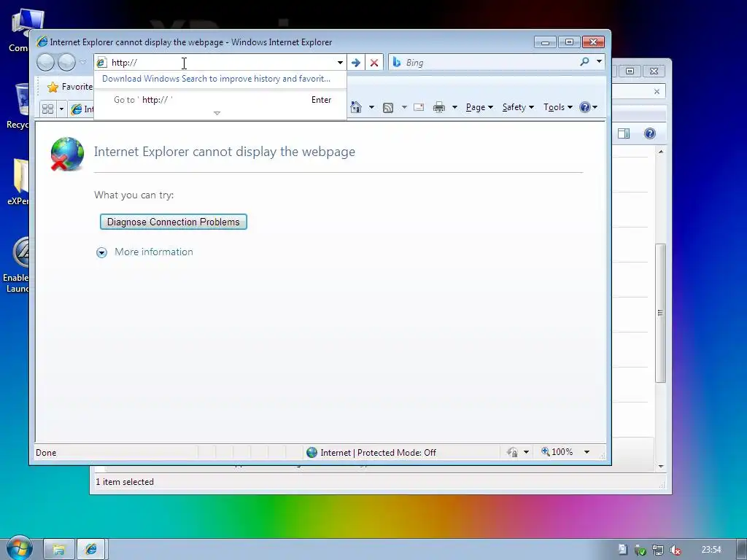This screenshot has width=747, height=560.
Task: Click the blue Help icon in background window
Action: (650, 133)
